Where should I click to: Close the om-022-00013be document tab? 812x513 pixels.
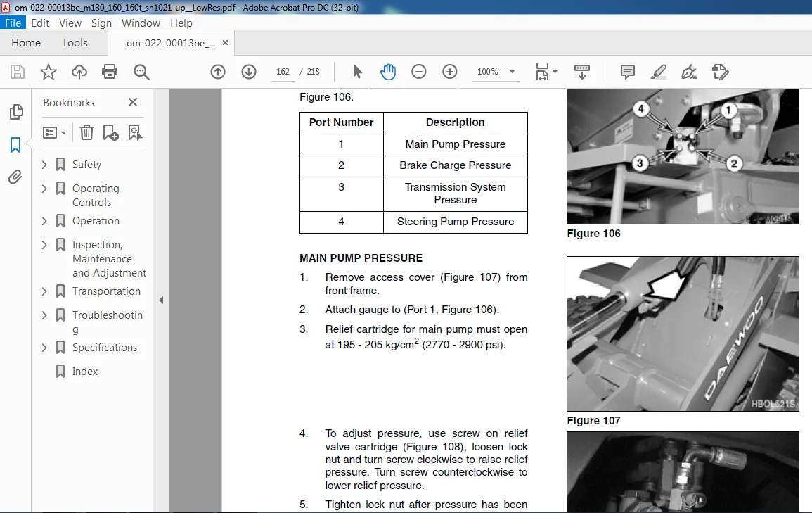pos(225,42)
